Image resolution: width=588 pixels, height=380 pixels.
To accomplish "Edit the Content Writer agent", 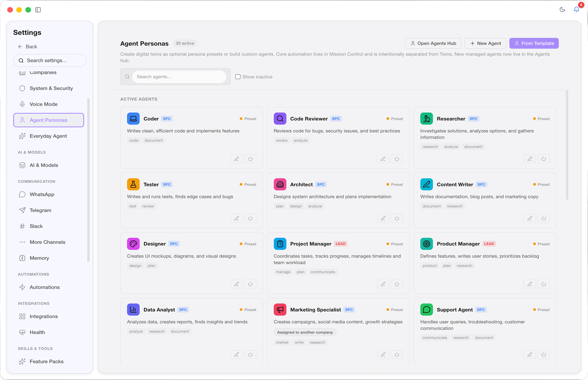I will pyautogui.click(x=530, y=218).
